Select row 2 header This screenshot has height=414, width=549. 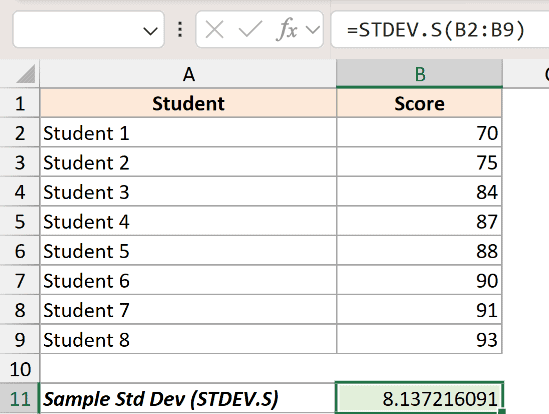20,133
